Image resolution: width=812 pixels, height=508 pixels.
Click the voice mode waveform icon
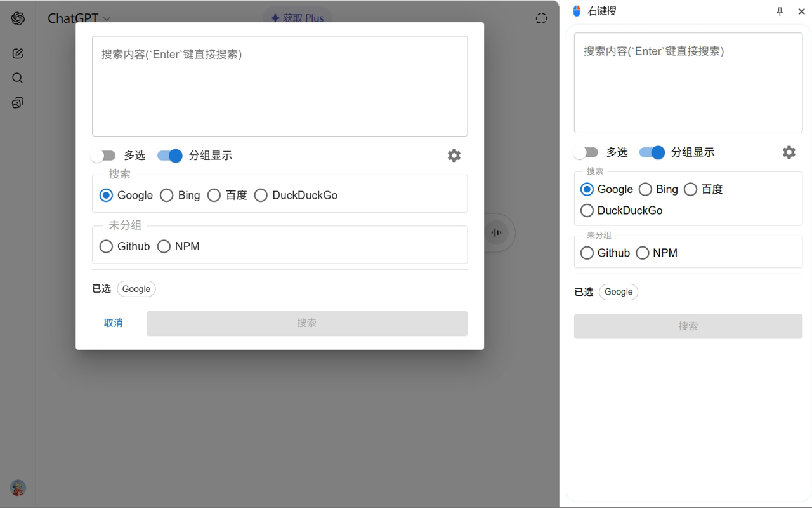[497, 233]
